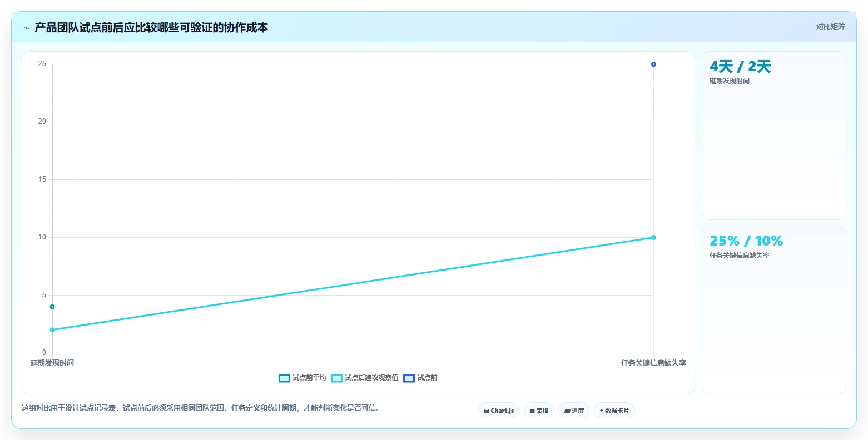The width and height of the screenshot is (868, 440).
Task: Click the 试点后建议观察值 legend color box
Action: coord(336,378)
